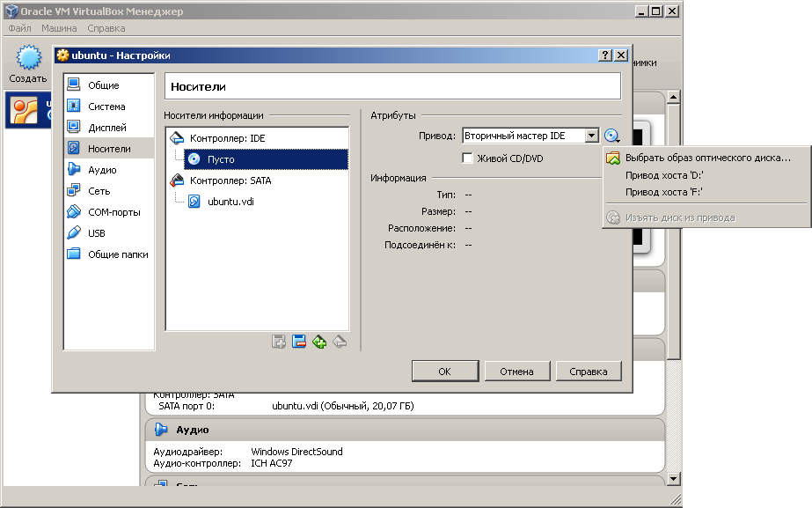Click the Аудио section header in manager details

tap(405, 430)
